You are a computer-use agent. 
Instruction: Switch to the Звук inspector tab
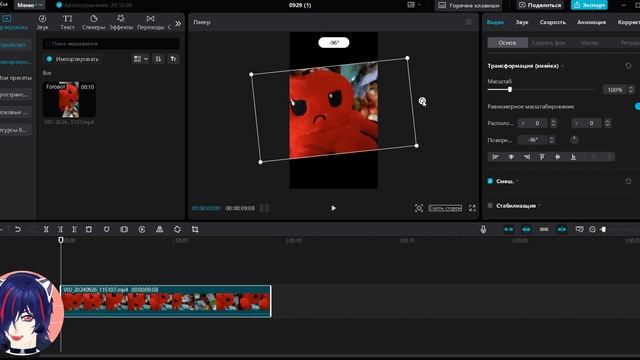(x=522, y=22)
